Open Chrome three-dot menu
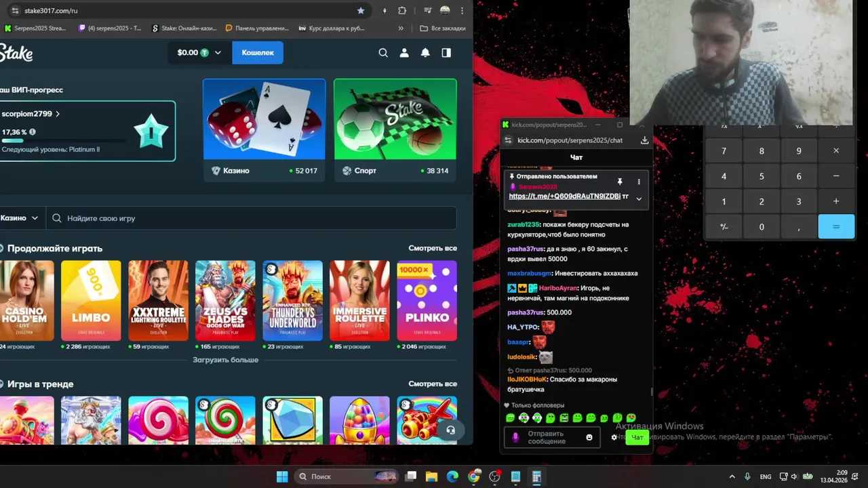 [462, 11]
